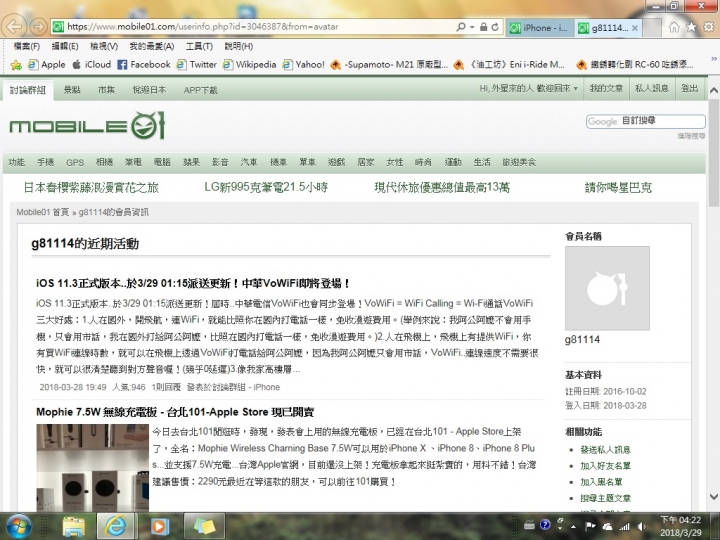Open the iOS 11.3正式版本 article title

click(x=193, y=283)
